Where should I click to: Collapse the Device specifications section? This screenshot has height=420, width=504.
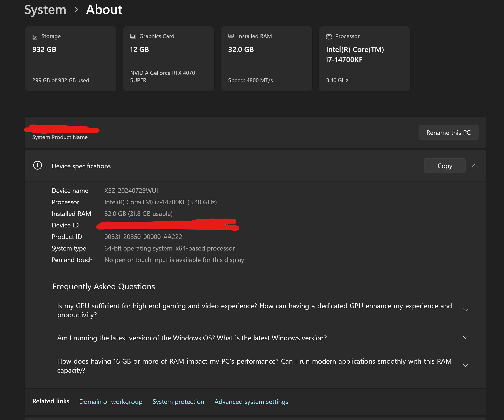pos(475,166)
